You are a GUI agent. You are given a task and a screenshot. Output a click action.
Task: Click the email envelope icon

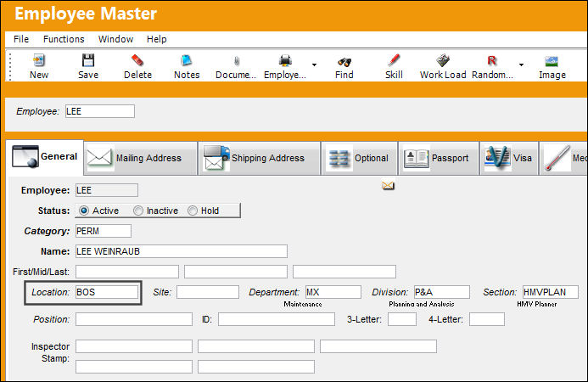click(388, 185)
